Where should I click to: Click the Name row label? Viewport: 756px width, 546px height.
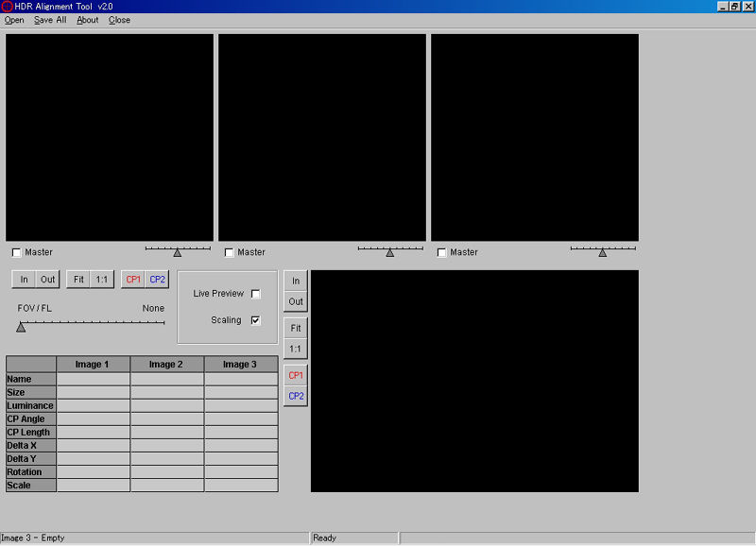point(31,379)
